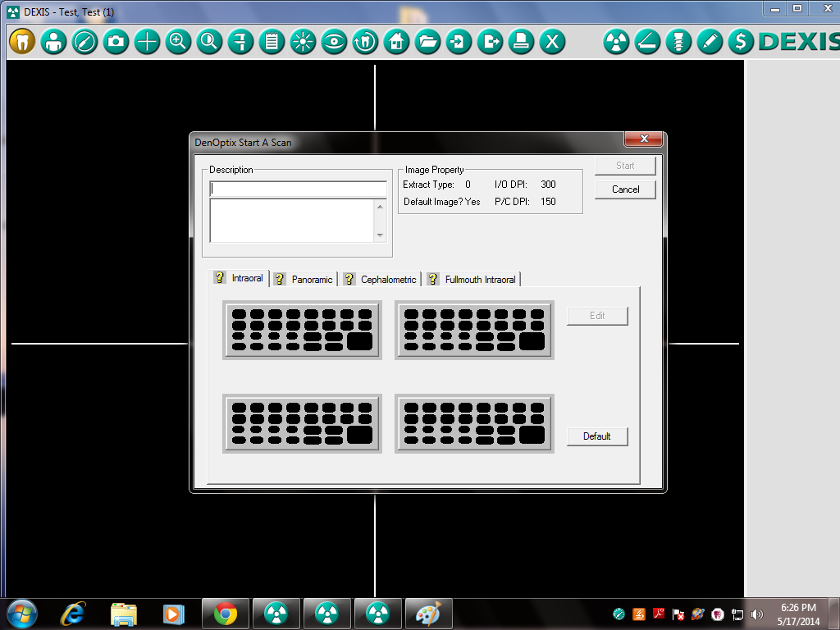Click the export arrow-out icon
Viewport: 840px width, 630px height.
pyautogui.click(x=490, y=41)
